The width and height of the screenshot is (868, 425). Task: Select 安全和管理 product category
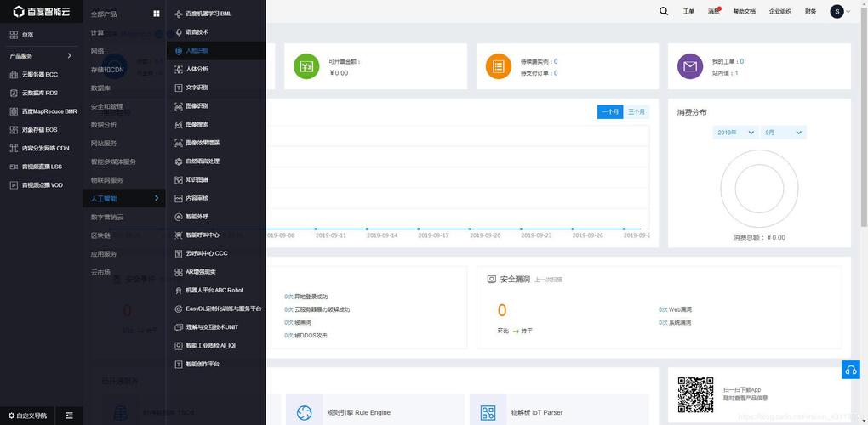tap(107, 106)
